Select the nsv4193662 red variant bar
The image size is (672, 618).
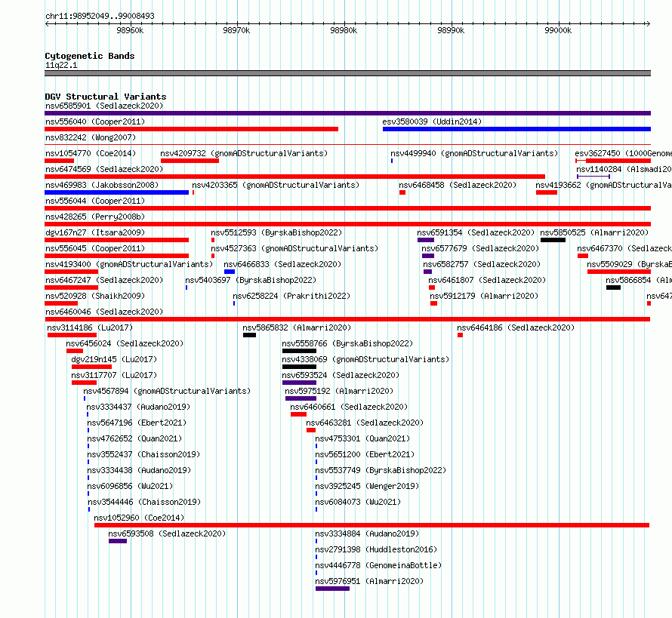coord(547,192)
